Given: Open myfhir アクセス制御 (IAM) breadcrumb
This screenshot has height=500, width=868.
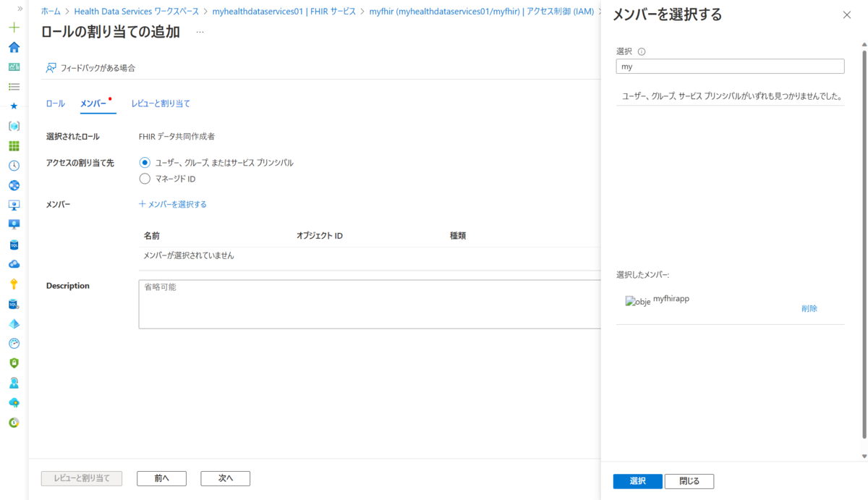Looking at the screenshot, I should pyautogui.click(x=482, y=12).
